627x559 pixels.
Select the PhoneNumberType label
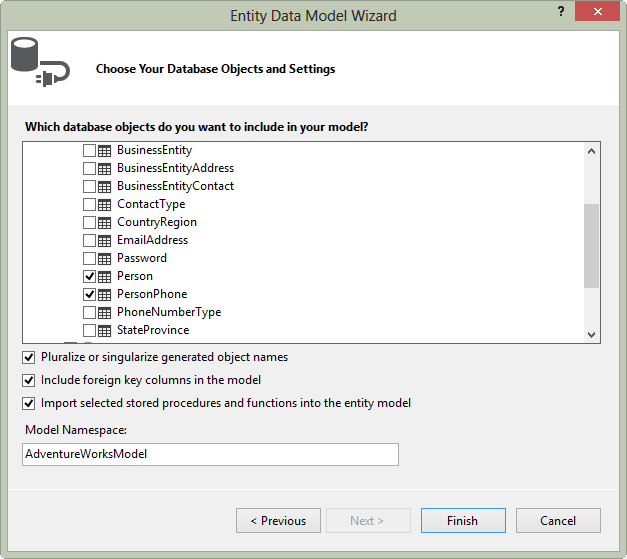[x=169, y=312]
